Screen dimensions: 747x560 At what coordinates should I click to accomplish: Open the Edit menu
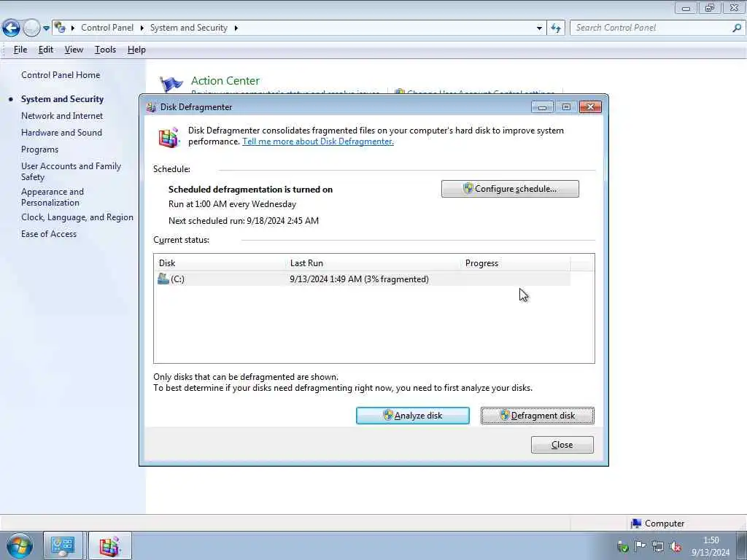pyautogui.click(x=46, y=50)
